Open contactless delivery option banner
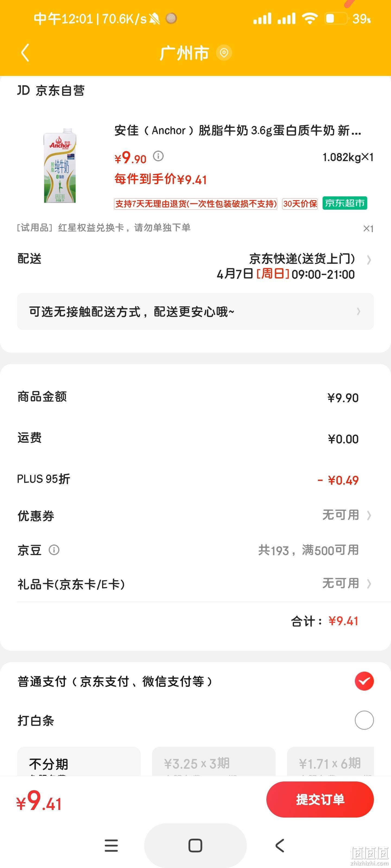Viewport: 391px width, 868px height. click(195, 311)
